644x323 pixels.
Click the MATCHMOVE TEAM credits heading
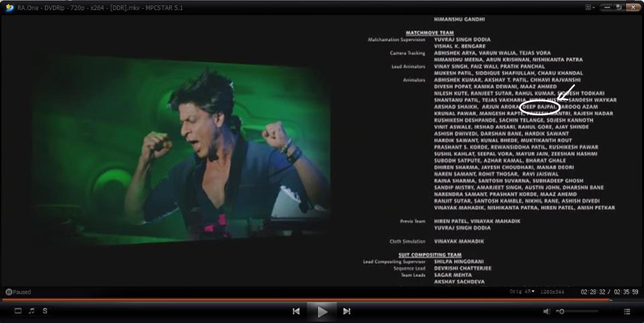click(x=430, y=33)
